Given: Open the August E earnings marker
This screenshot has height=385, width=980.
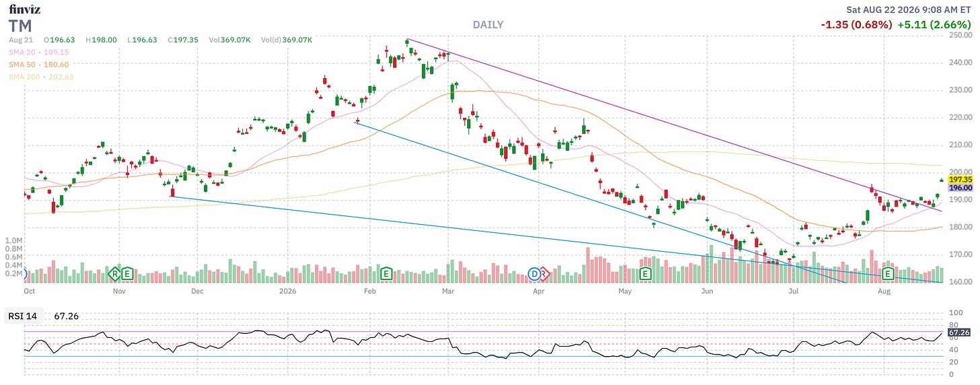Looking at the screenshot, I should tap(888, 274).
